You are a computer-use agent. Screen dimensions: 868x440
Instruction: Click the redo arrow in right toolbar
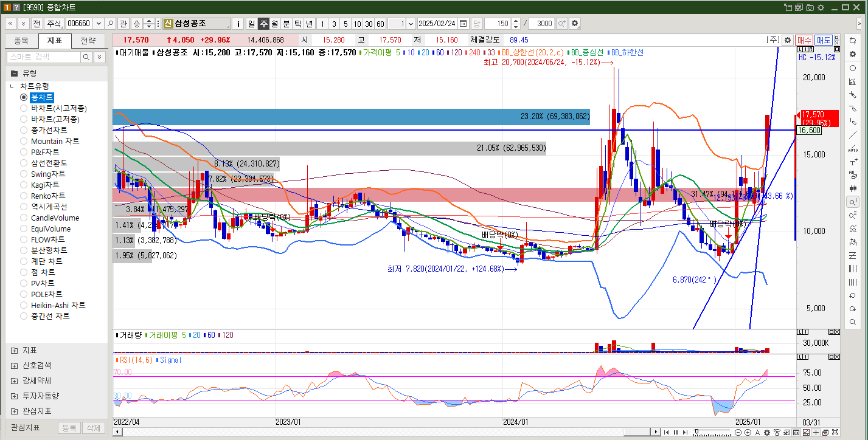pos(853,309)
